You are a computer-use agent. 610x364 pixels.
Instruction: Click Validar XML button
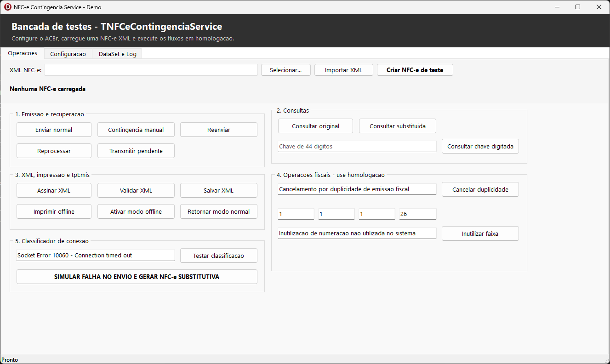point(136,190)
